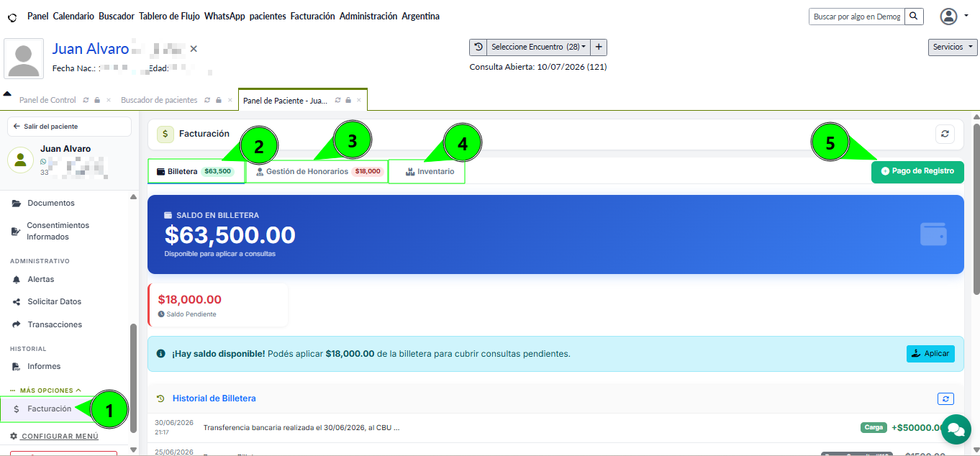
Task: Open the Tablero de Flujo menu
Action: click(x=169, y=16)
